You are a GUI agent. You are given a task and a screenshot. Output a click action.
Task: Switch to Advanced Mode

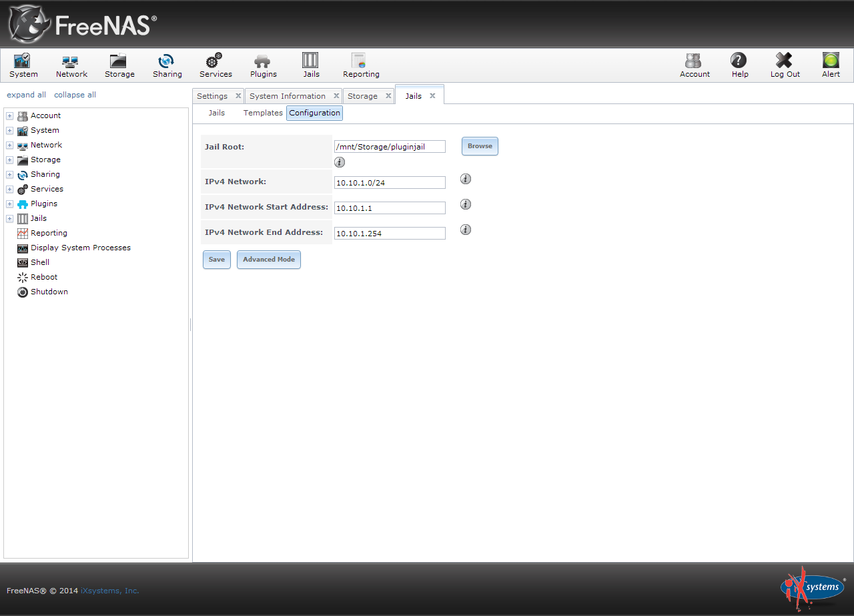[x=268, y=260]
